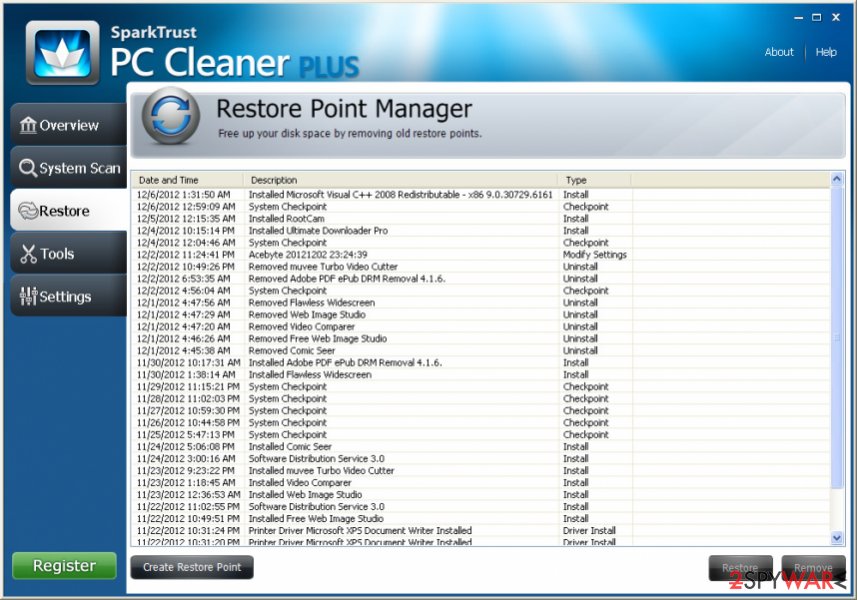The width and height of the screenshot is (858, 600).
Task: Select the 11/27/2012 10:59:30 PM System Checkpoint row
Action: pyautogui.click(x=480, y=411)
